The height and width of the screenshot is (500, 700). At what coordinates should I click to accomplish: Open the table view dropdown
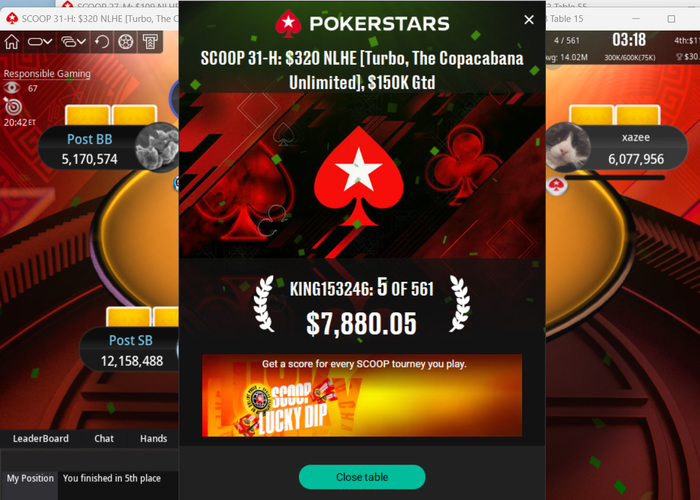40,42
